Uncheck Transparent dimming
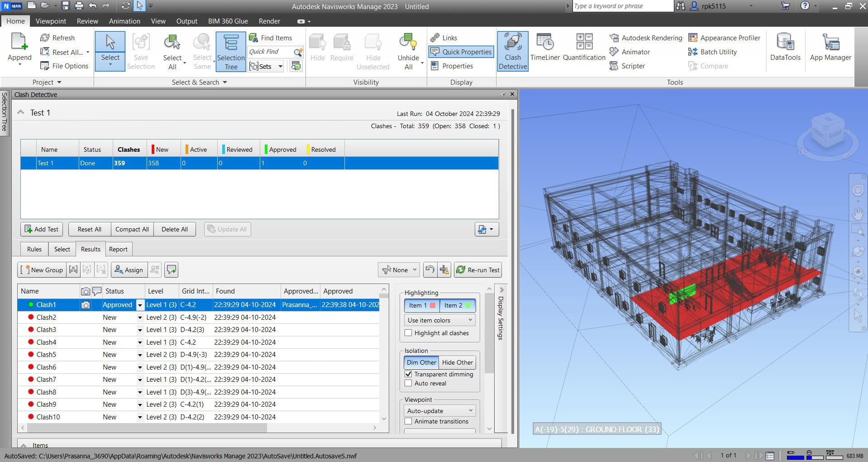868x462 pixels. (408, 374)
